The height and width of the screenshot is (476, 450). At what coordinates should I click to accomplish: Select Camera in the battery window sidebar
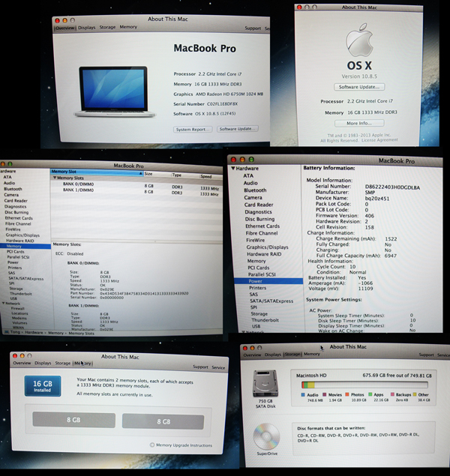(x=253, y=197)
